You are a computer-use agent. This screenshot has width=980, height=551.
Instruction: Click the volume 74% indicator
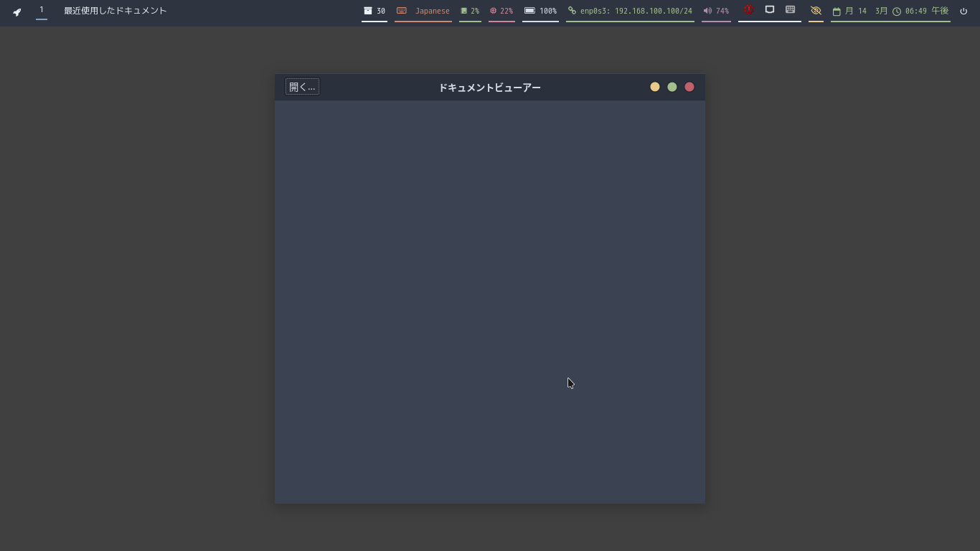tap(716, 11)
